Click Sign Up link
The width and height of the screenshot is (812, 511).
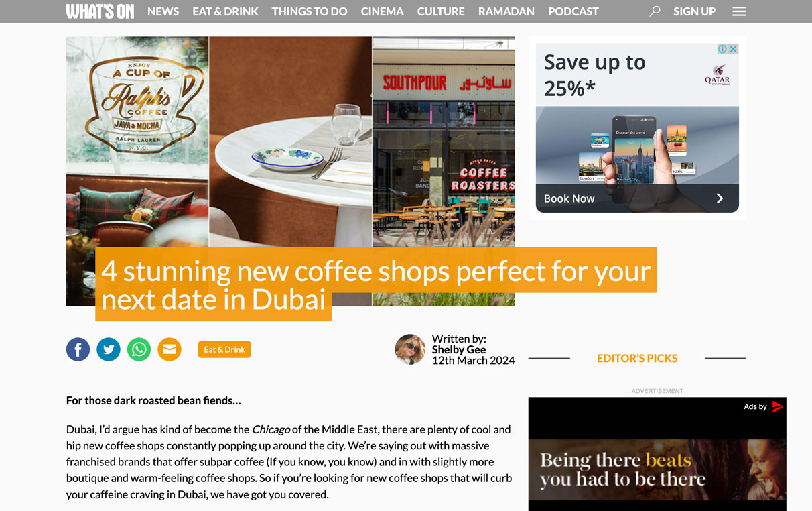point(694,11)
